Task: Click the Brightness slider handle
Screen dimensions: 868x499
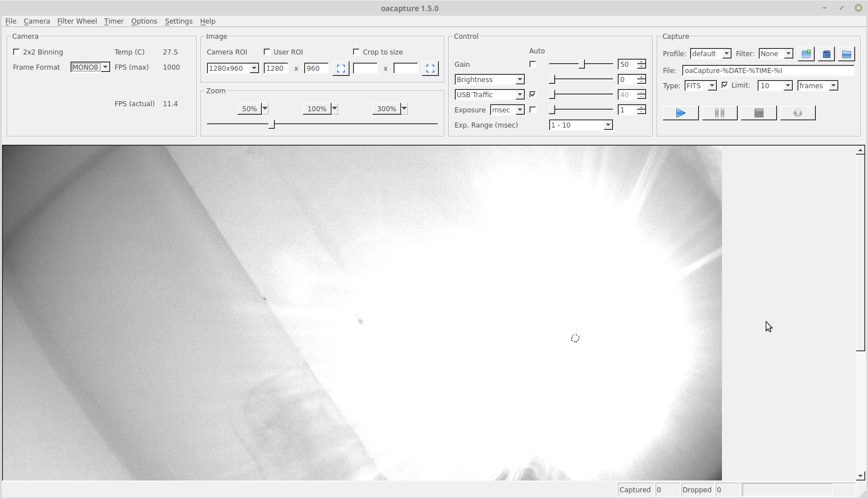Action: click(553, 79)
